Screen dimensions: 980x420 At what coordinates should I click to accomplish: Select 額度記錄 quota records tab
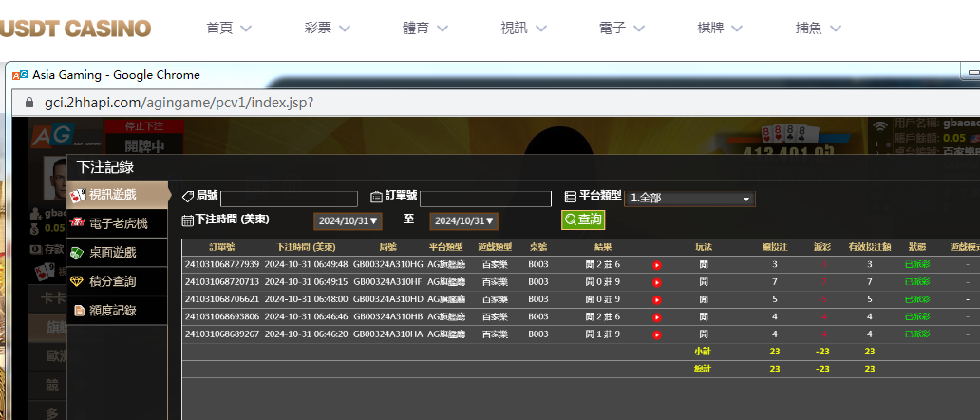112,310
